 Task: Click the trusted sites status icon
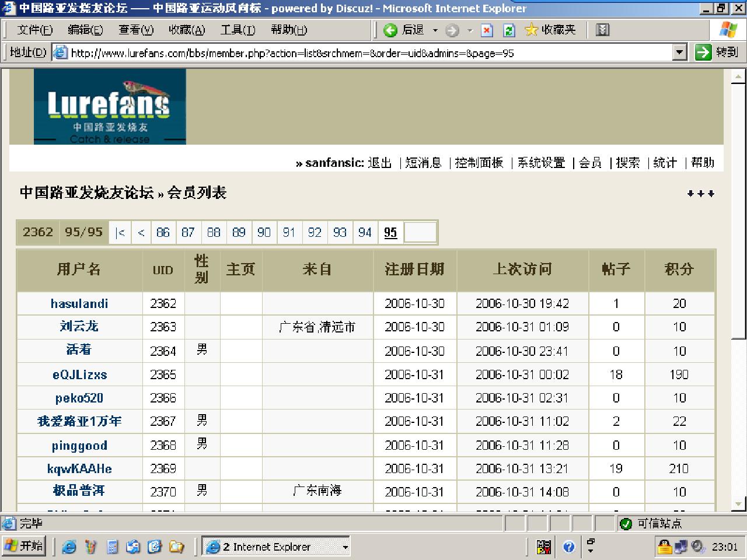626,524
